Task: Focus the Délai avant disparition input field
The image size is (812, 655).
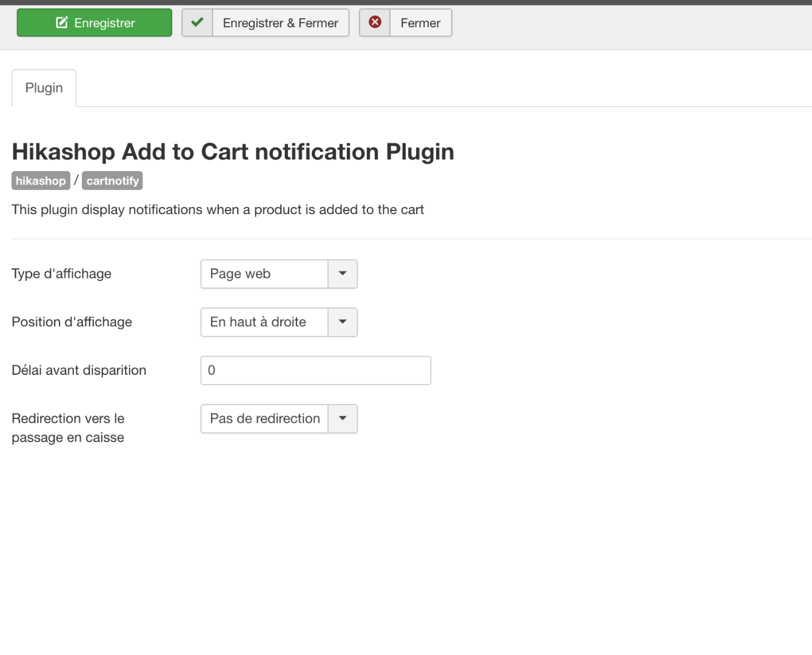Action: [315, 371]
